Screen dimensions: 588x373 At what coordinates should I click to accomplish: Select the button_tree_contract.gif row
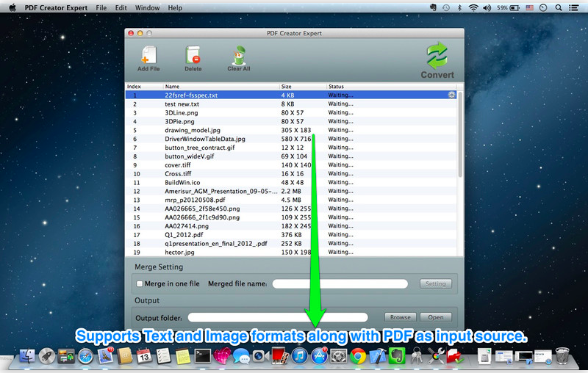(291, 148)
